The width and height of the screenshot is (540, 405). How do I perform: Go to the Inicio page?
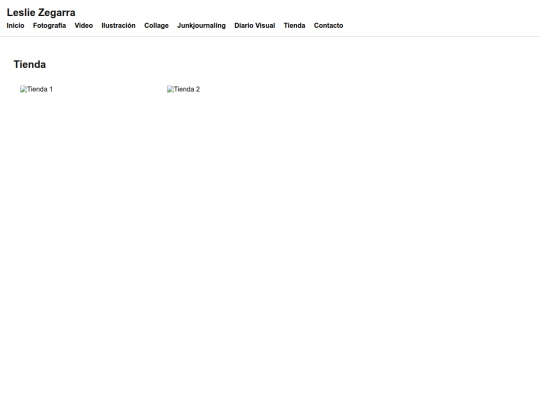[x=15, y=25]
